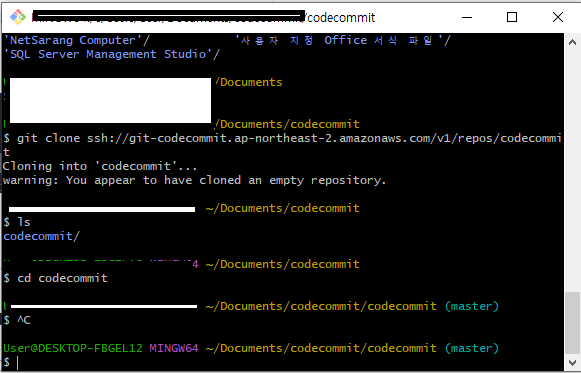Click the blue codecommit/ directory listing
Screen dimensions: 581x373
(42, 236)
